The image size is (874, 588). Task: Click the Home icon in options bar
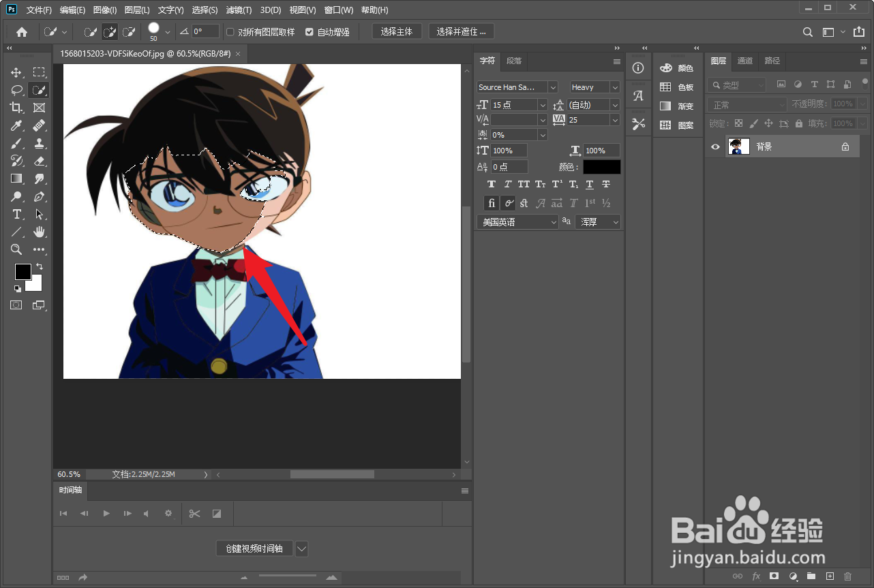(22, 31)
